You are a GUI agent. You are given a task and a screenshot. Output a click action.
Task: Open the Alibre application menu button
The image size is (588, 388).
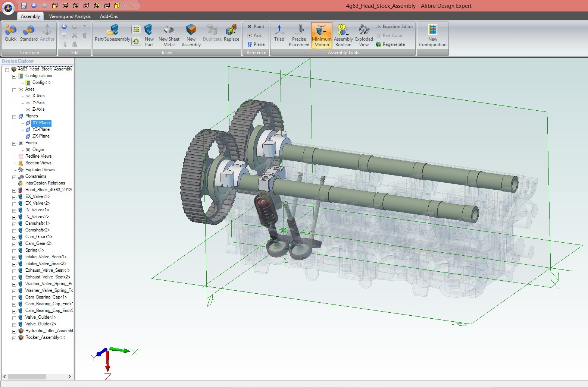tap(8, 7)
